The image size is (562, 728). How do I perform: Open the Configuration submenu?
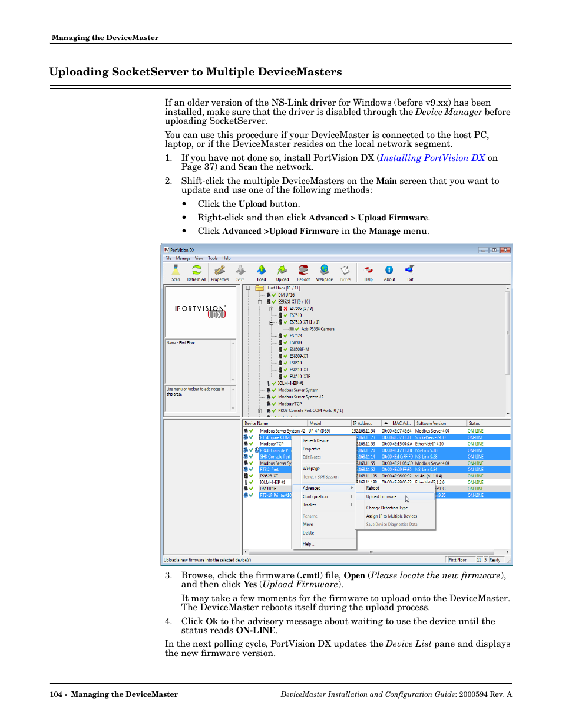324,496
